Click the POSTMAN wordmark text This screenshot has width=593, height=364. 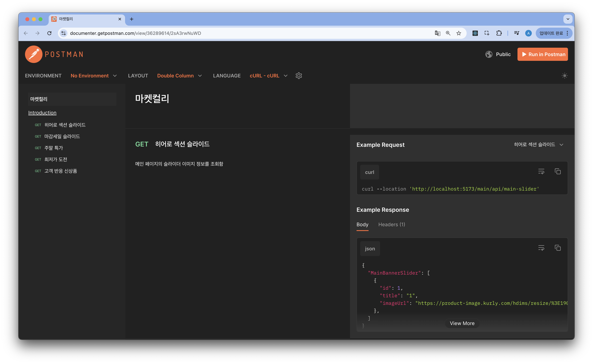[x=64, y=54]
